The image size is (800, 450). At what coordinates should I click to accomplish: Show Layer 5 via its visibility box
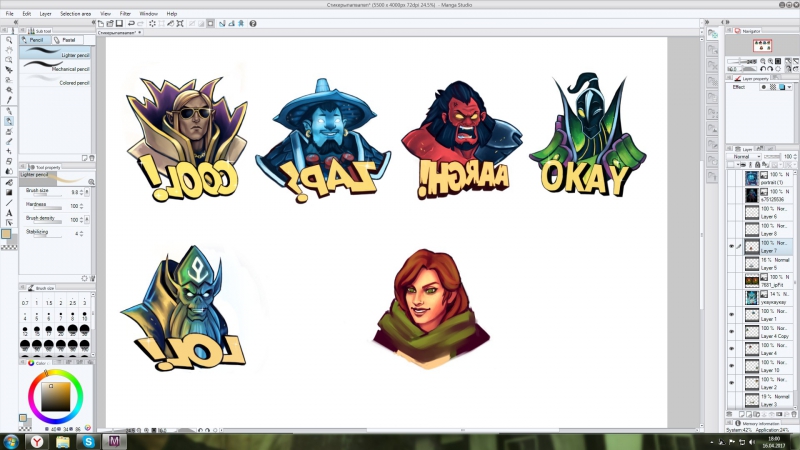(731, 263)
